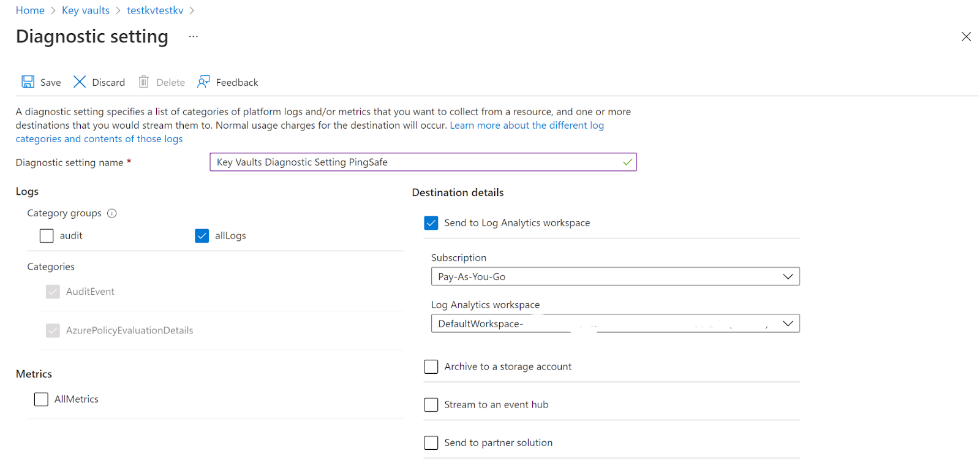Click the Discard X icon
Image resolution: width=980 pixels, height=459 pixels.
(x=80, y=82)
